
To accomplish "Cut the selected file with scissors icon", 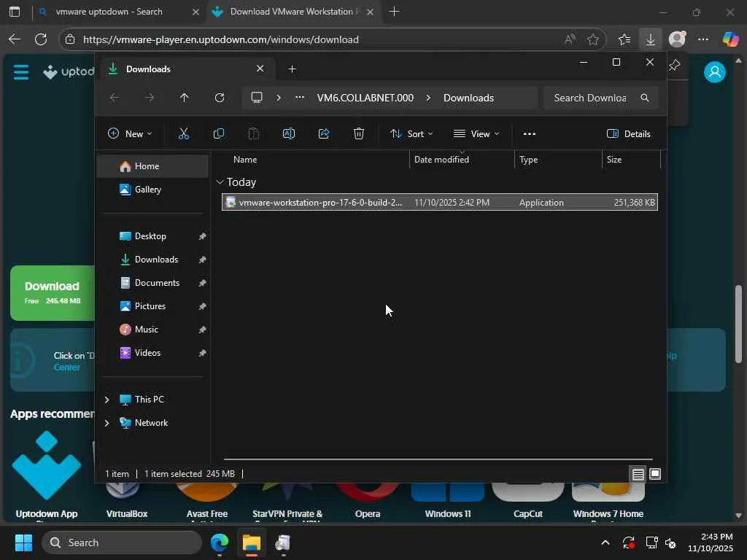I will pos(183,134).
